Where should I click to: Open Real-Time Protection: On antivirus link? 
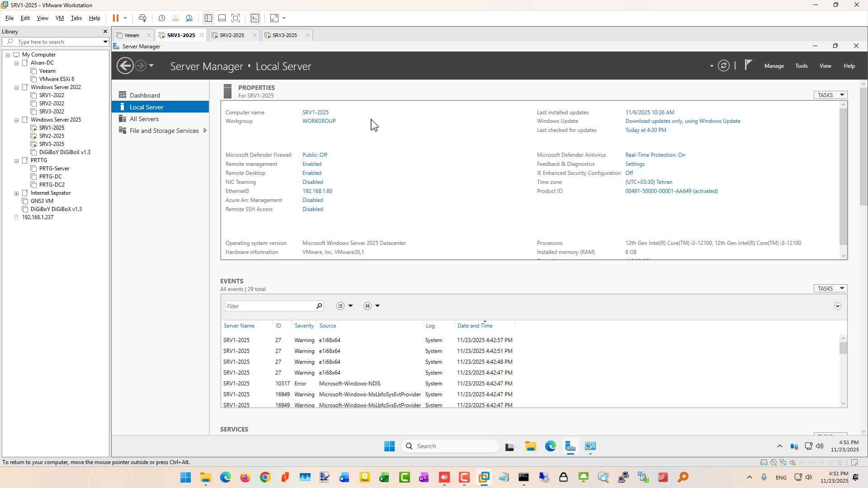(x=655, y=155)
